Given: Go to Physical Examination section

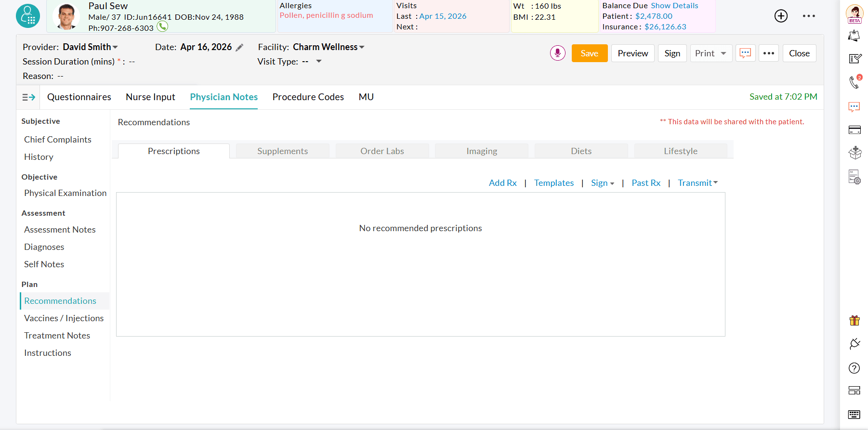Looking at the screenshot, I should (x=66, y=193).
